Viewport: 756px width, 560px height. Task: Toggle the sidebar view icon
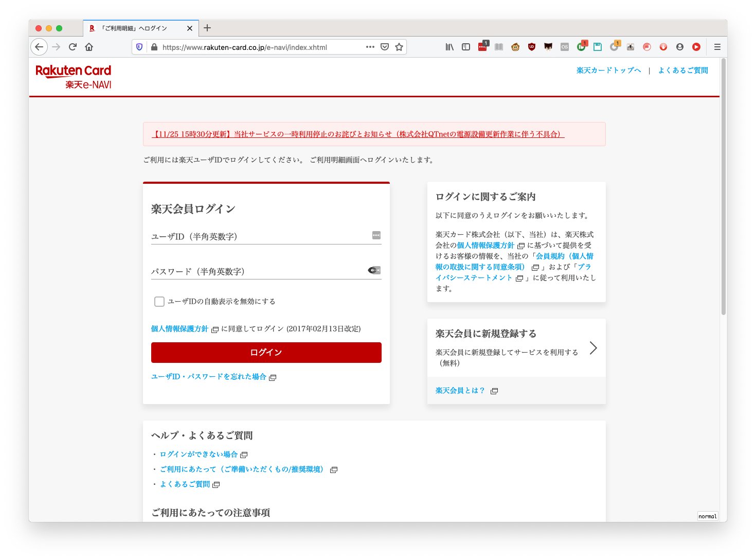[x=466, y=47]
